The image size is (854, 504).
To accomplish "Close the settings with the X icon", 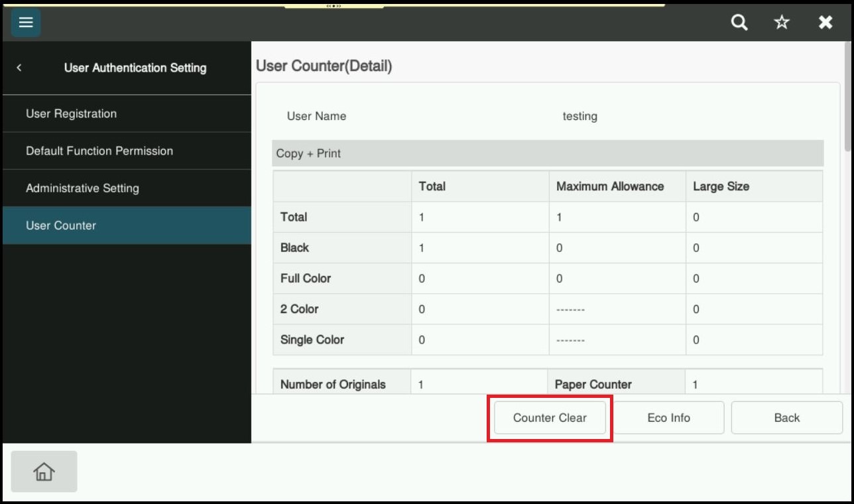I will point(825,23).
